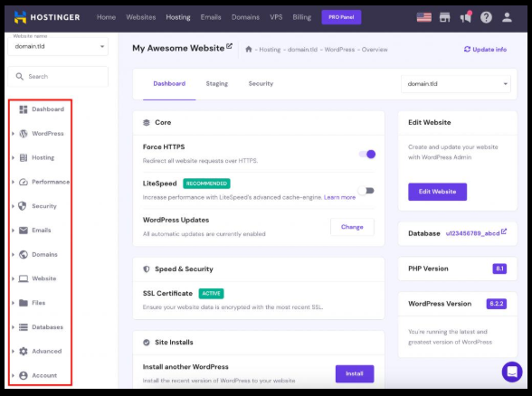Open the store marketplace icon
The width and height of the screenshot is (532, 396).
445,17
